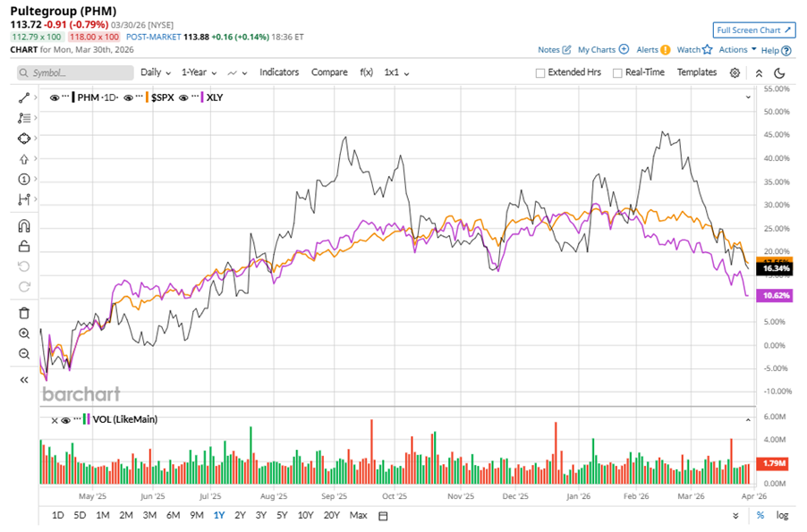Image resolution: width=807 pixels, height=532 pixels.
Task: Toggle percent scale mode
Action: [760, 515]
